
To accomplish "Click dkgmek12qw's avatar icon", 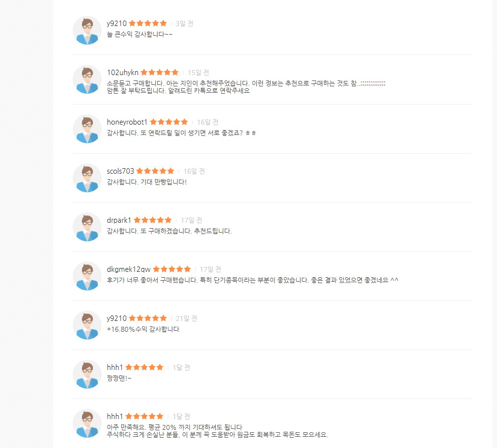I will pyautogui.click(x=87, y=276).
